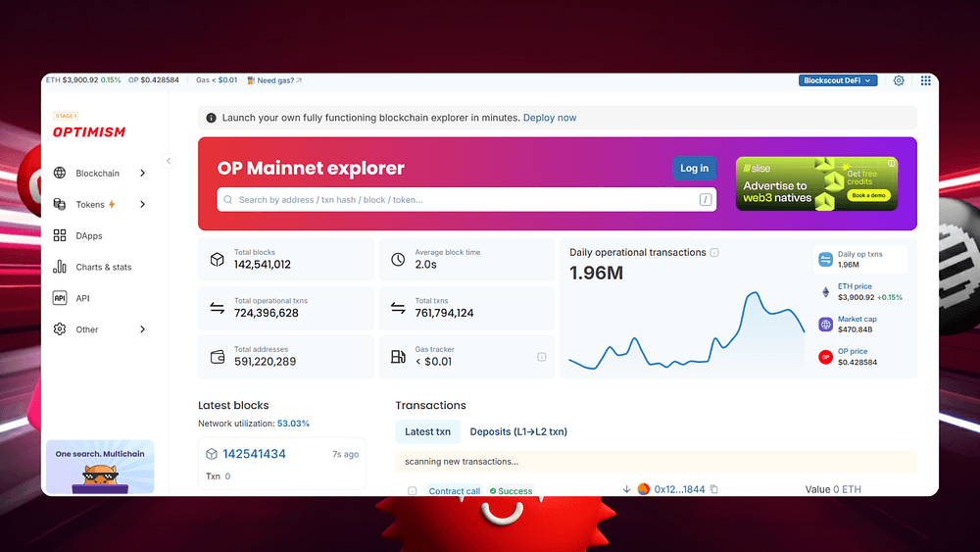
Task: Open address 0x12...1844
Action: (x=679, y=489)
